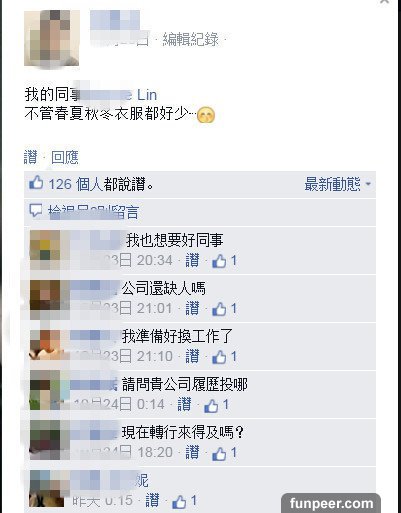Click 讚 on the 現在轉行來得及嗎 comment

(192, 453)
